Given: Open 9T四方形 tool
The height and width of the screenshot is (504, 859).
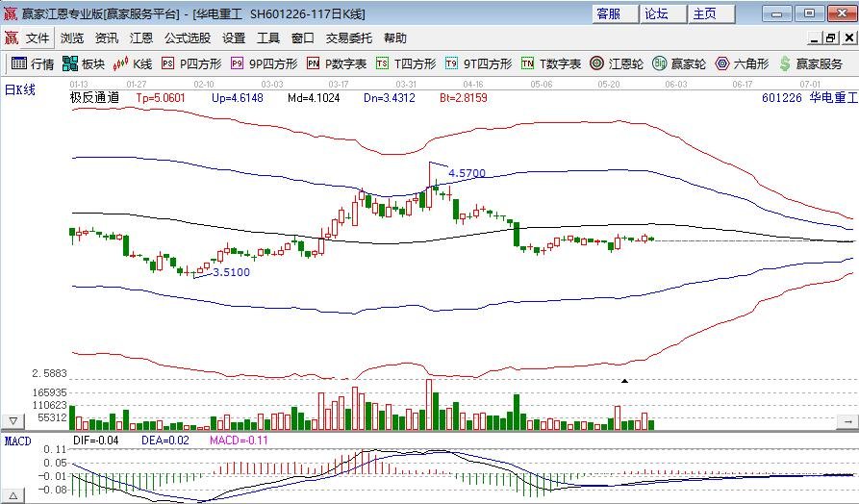Looking at the screenshot, I should click(479, 64).
